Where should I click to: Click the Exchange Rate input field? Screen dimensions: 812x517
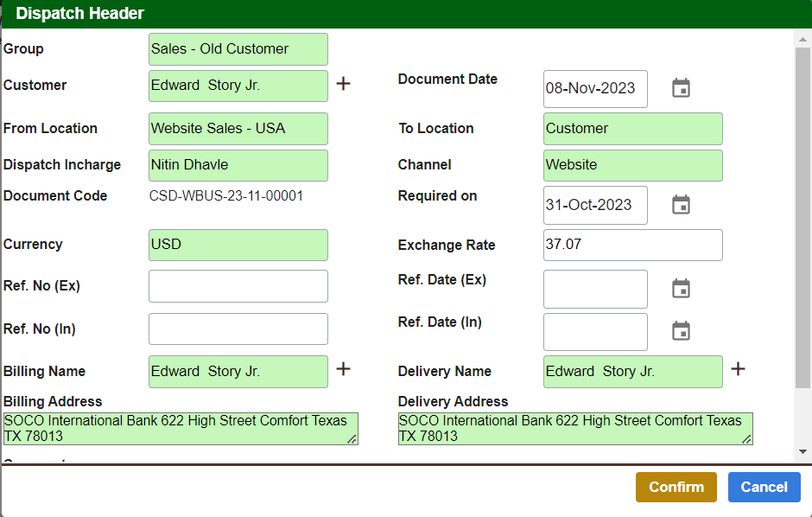click(x=632, y=245)
